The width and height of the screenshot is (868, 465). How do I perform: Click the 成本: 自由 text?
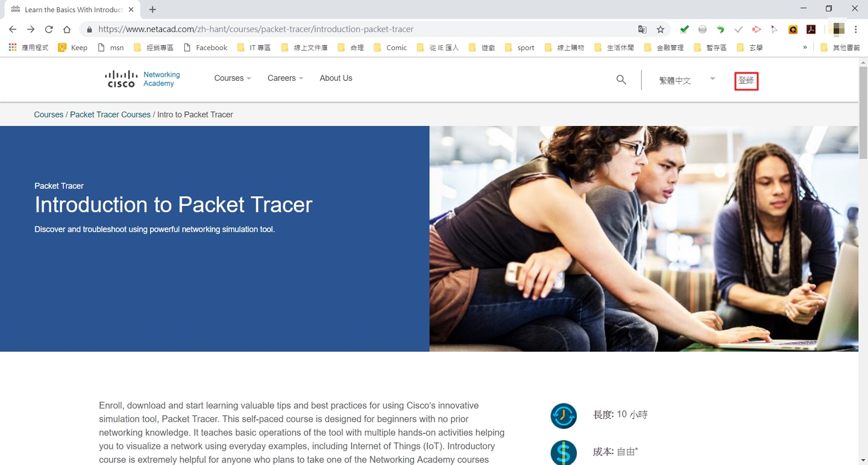[615, 451]
